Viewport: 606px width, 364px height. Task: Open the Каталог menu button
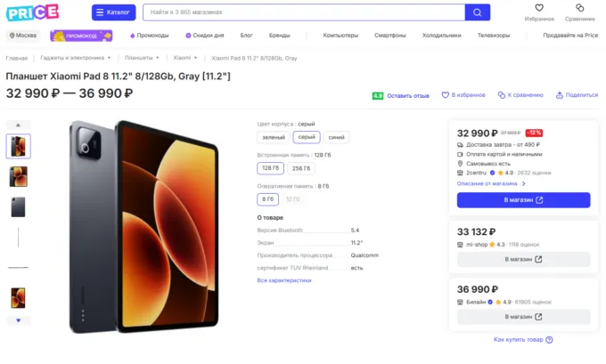pyautogui.click(x=114, y=12)
